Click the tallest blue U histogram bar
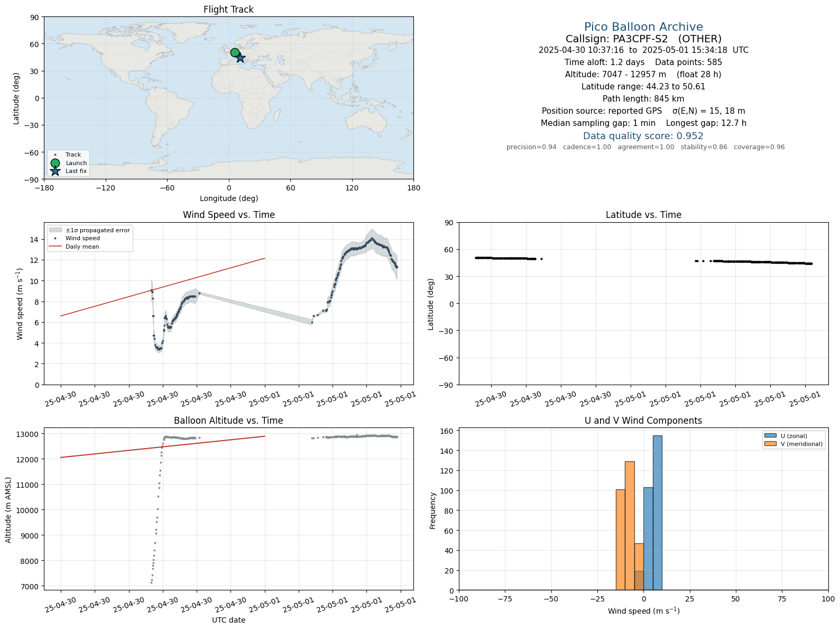This screenshot has width=840, height=629. 657,513
